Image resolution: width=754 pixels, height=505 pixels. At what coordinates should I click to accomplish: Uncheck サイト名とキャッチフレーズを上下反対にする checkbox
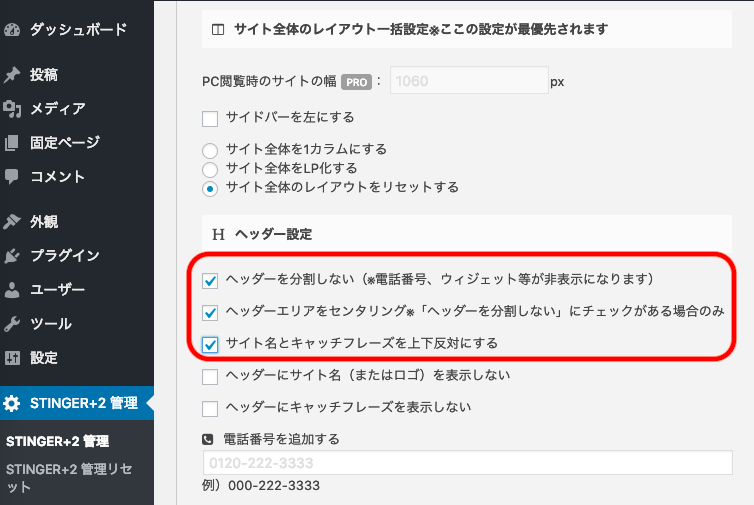pyautogui.click(x=210, y=344)
